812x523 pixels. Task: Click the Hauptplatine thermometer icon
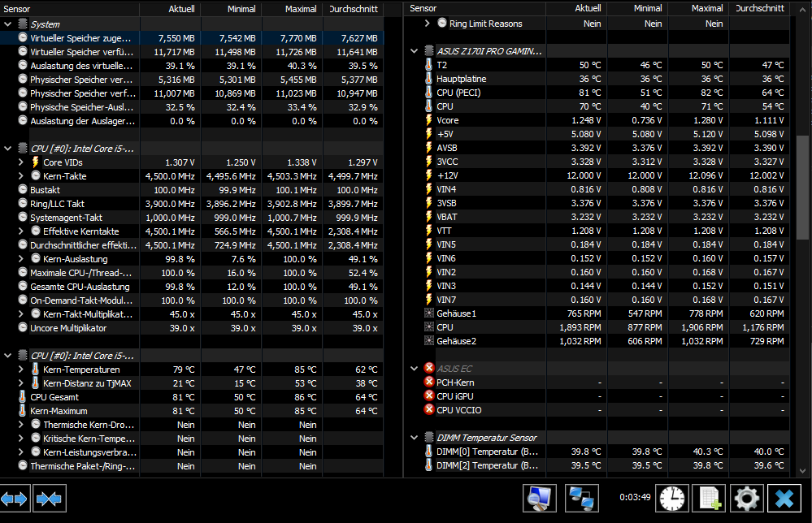pos(429,78)
